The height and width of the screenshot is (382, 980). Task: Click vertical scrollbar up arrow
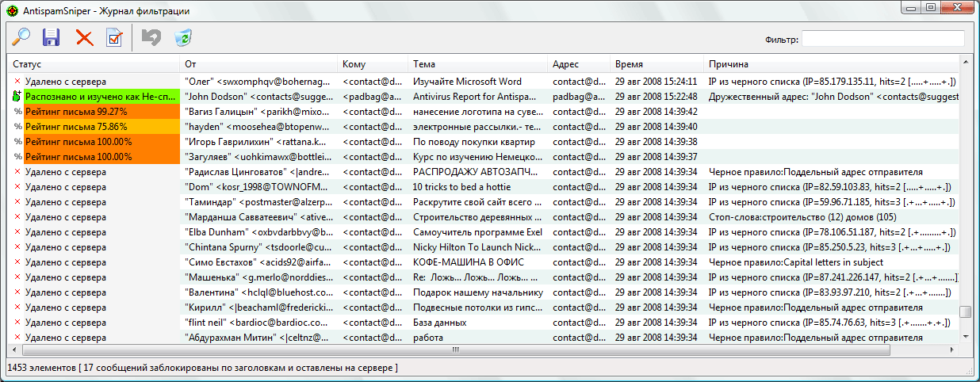pos(965,62)
